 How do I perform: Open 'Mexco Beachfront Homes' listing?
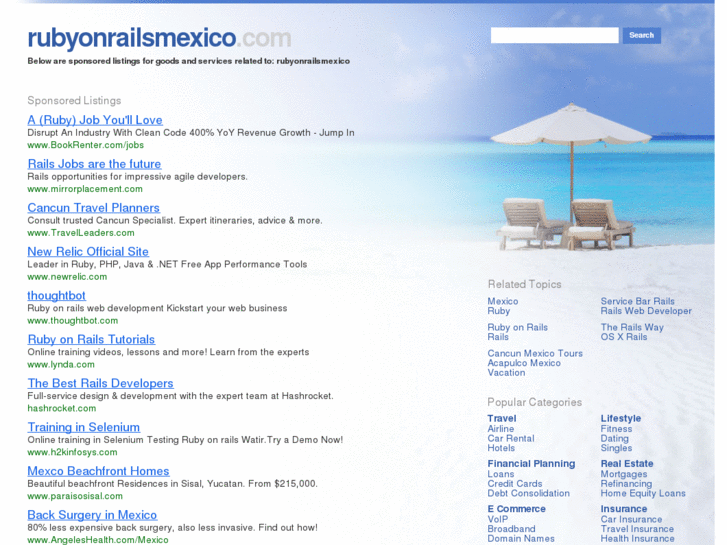click(x=98, y=471)
